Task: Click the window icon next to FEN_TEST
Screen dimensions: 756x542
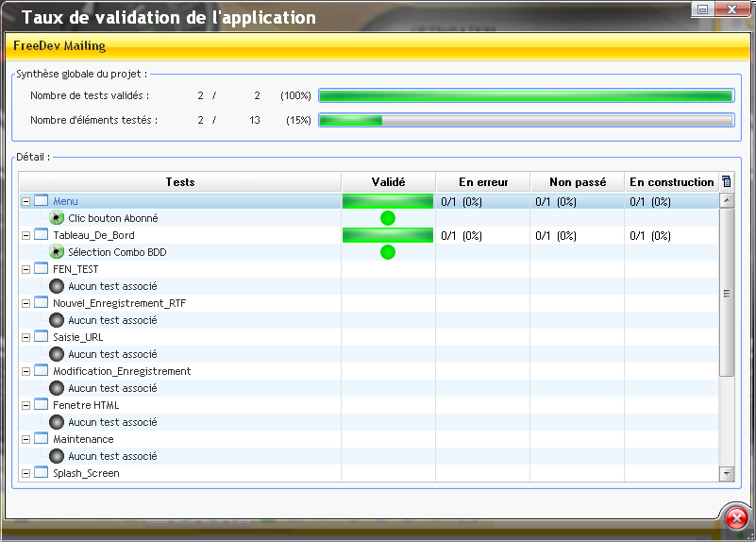Action: click(41, 269)
